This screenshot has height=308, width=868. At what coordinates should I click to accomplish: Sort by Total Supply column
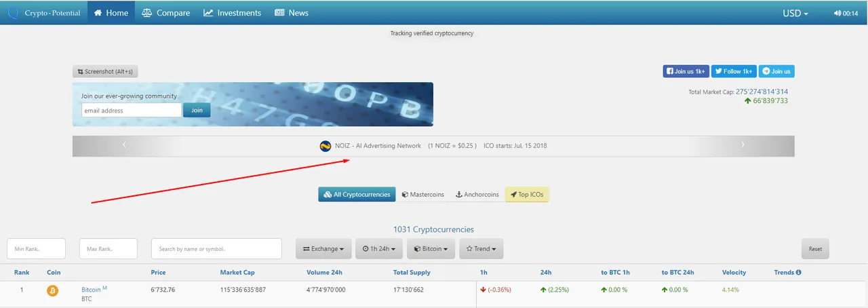point(412,272)
